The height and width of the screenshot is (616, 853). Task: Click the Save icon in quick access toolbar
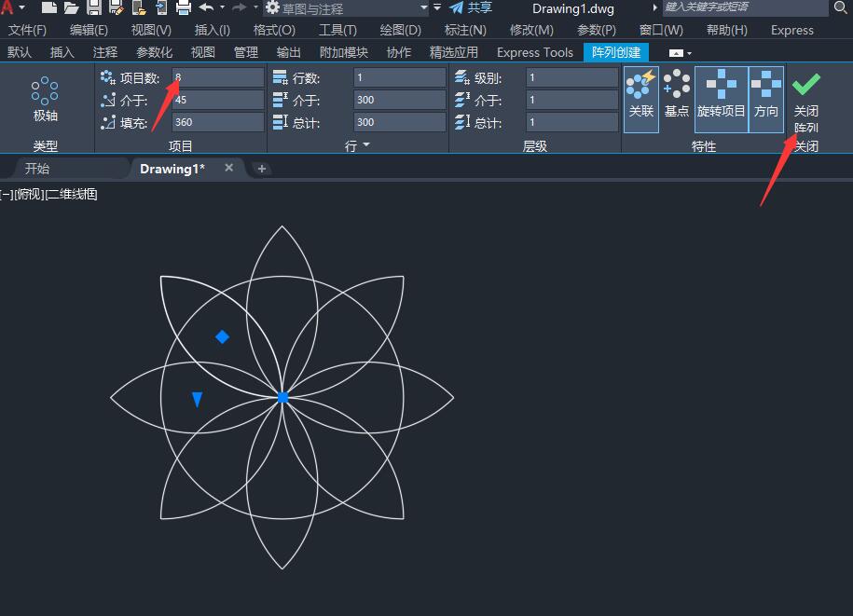94,8
